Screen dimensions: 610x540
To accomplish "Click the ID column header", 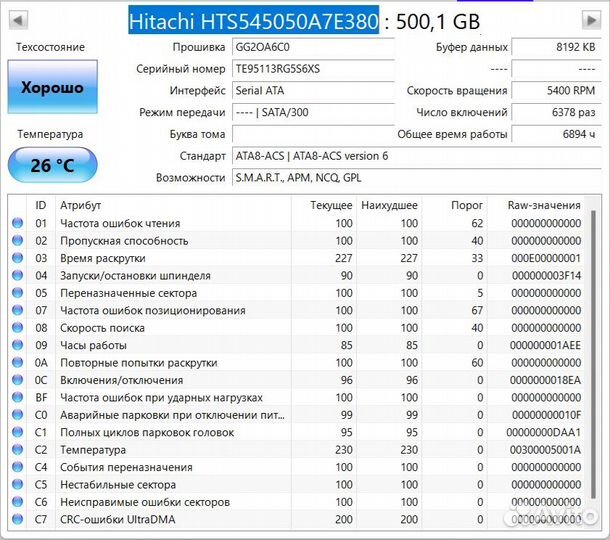I will pos(41,205).
